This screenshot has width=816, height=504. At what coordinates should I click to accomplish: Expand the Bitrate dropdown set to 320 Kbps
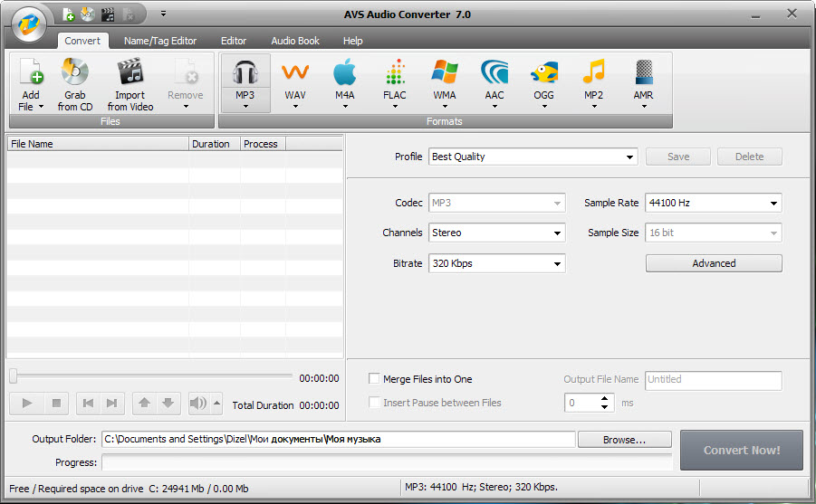tap(496, 263)
